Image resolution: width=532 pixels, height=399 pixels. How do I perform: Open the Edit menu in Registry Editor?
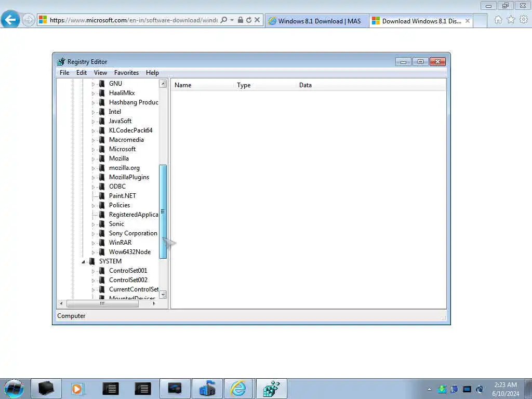82,73
